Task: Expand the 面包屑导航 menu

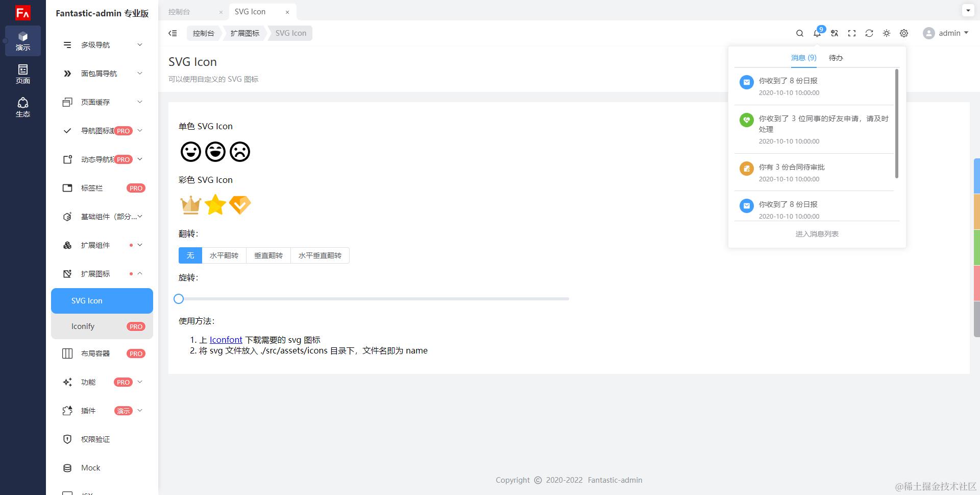Action: tap(102, 74)
